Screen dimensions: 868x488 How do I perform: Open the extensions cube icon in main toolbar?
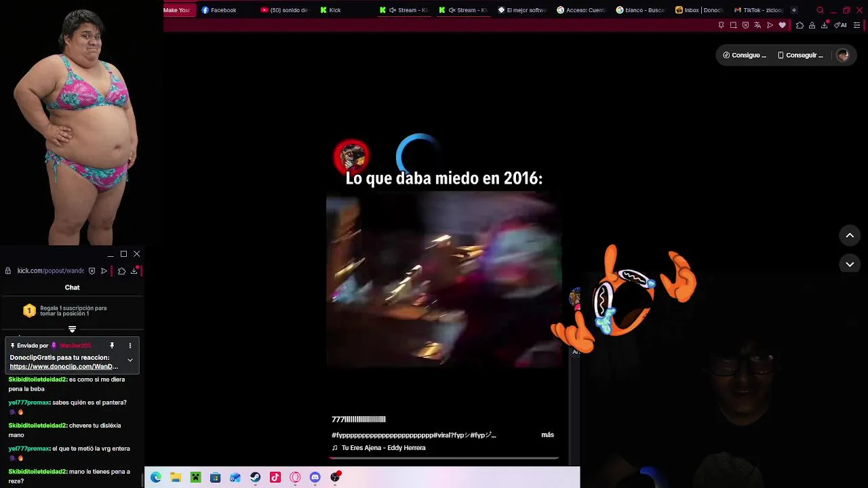click(800, 25)
